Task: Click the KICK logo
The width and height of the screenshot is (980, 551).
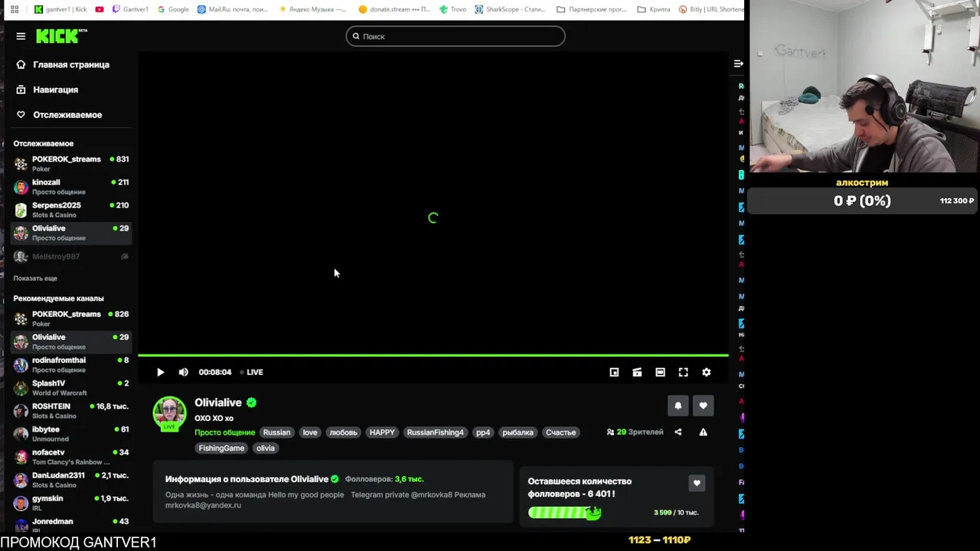Action: click(x=62, y=36)
